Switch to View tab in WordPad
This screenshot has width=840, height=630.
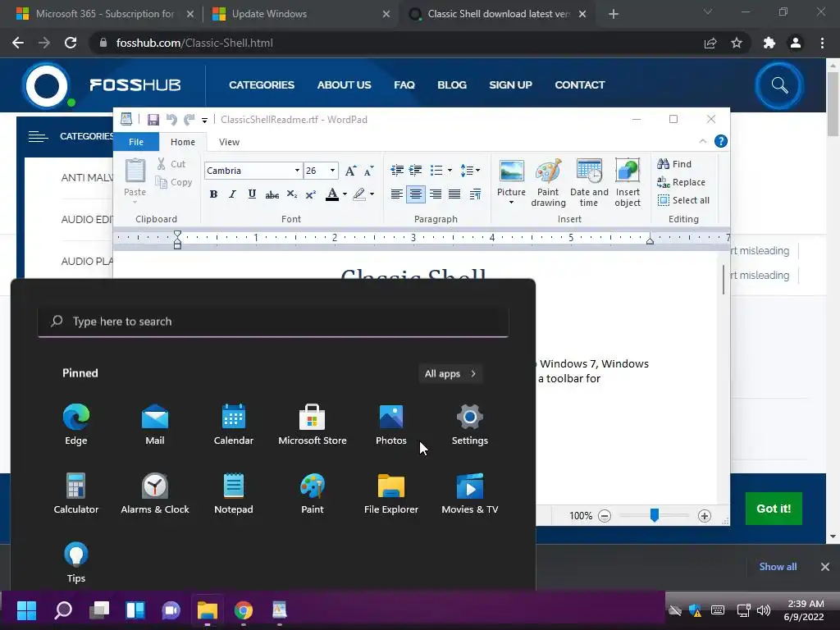(x=229, y=142)
